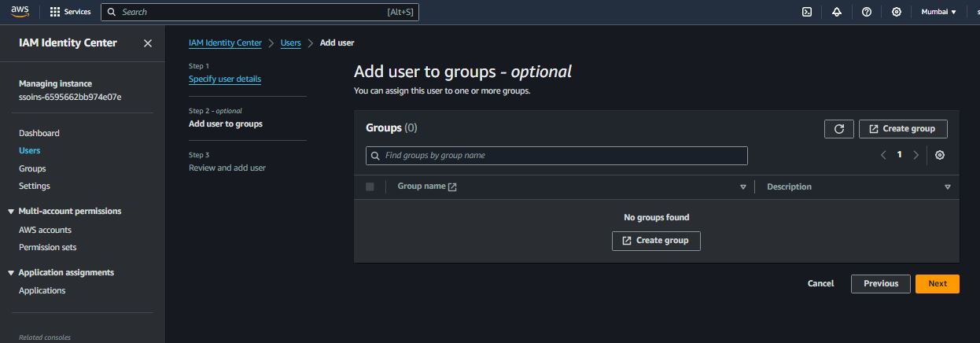
Task: Open the help question mark icon
Action: pyautogui.click(x=867, y=12)
